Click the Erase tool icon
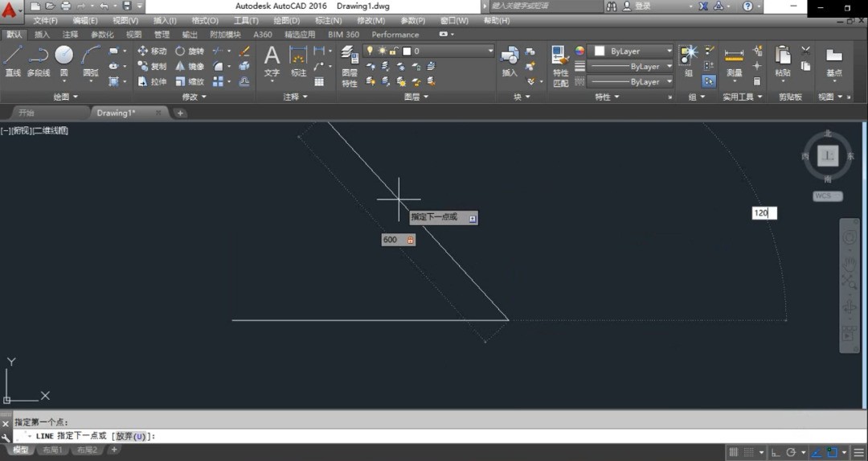 pos(244,51)
